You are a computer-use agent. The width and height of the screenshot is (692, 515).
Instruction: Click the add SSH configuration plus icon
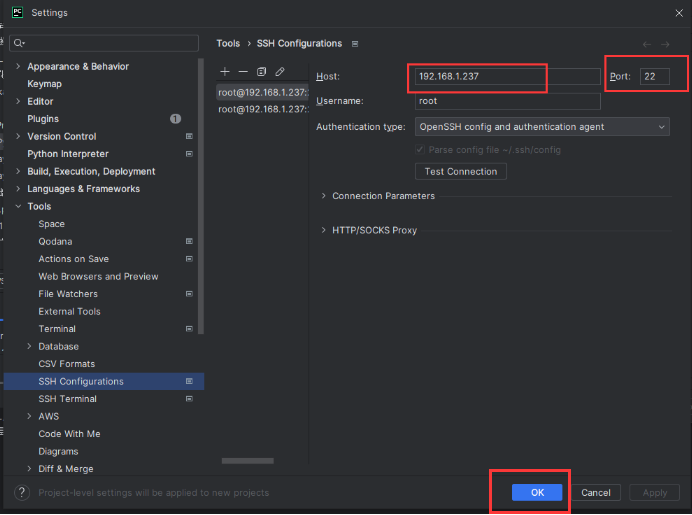click(225, 72)
